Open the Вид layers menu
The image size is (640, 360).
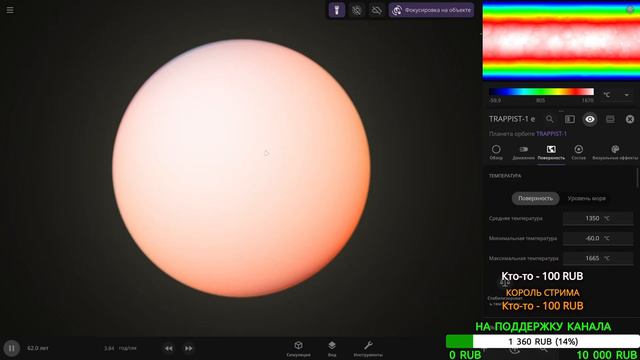pos(332,349)
